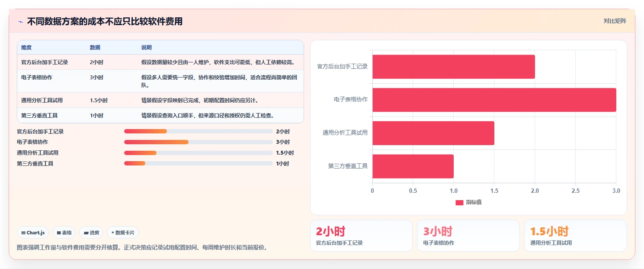Click chart bar for 官方后台加手工记录
The image size is (644, 269).
tap(454, 67)
